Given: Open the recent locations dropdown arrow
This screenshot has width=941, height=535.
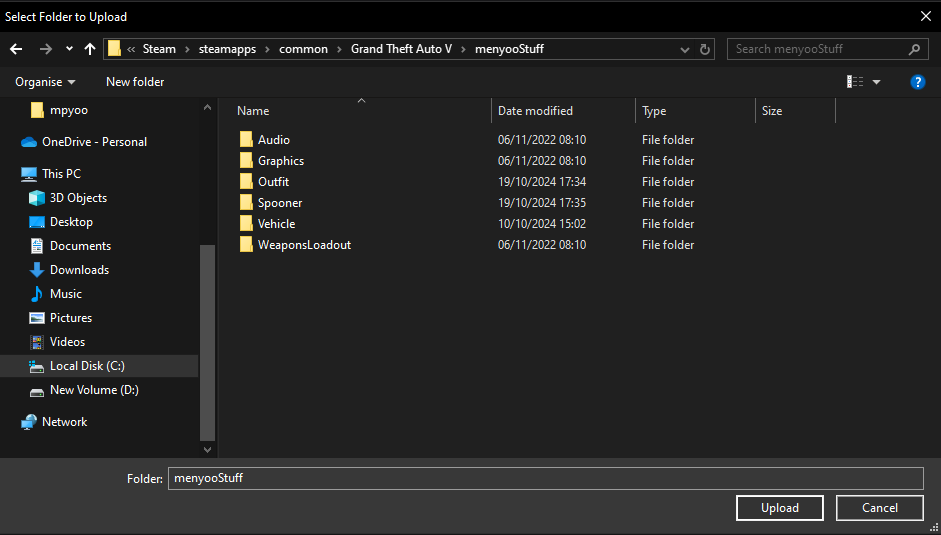Looking at the screenshot, I should [69, 49].
